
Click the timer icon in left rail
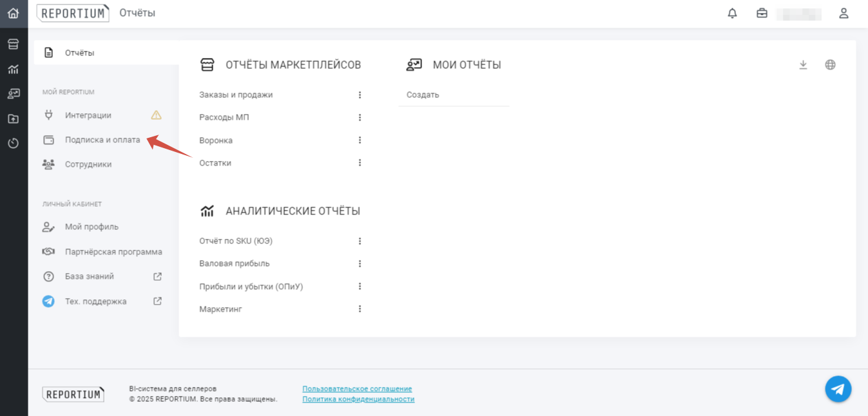tap(14, 143)
